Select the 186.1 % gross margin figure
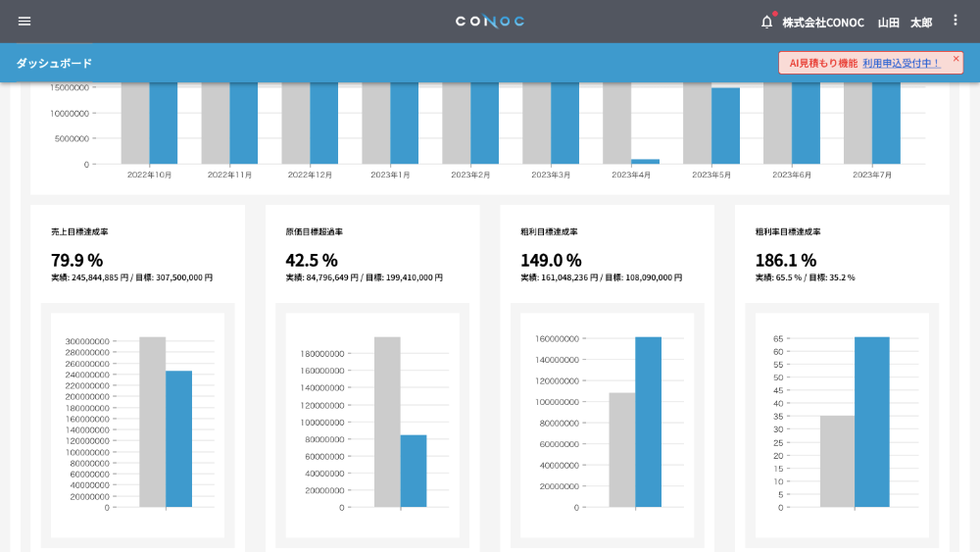 click(x=786, y=260)
